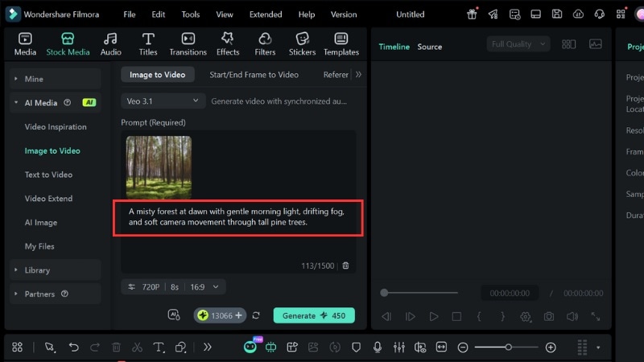Select the Image to Video tab
The width and height of the screenshot is (644, 362).
157,74
